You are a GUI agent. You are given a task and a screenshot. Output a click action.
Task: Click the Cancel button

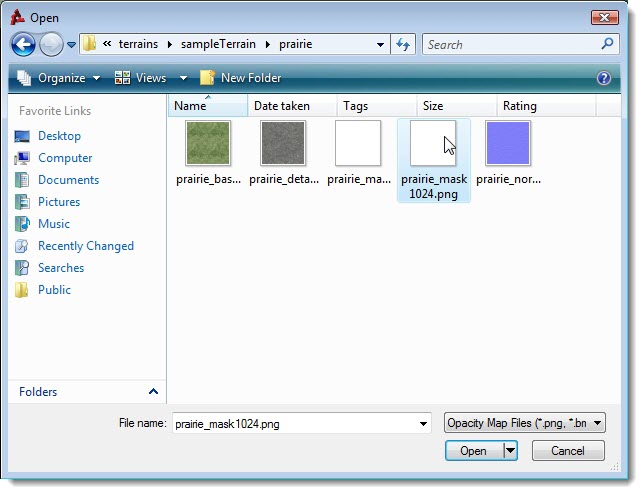coord(568,451)
